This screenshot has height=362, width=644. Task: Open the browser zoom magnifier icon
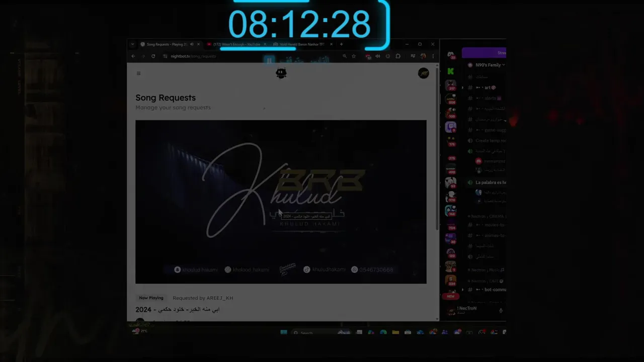pyautogui.click(x=345, y=56)
